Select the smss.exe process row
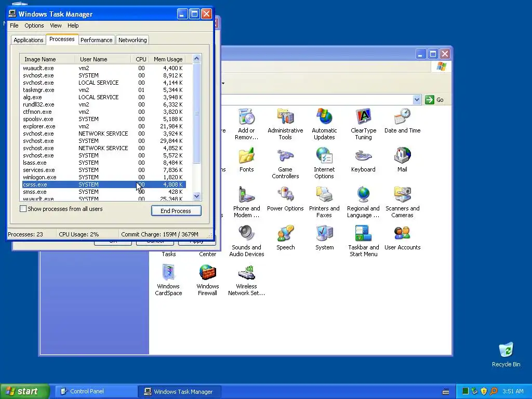532x399 pixels. (x=104, y=192)
